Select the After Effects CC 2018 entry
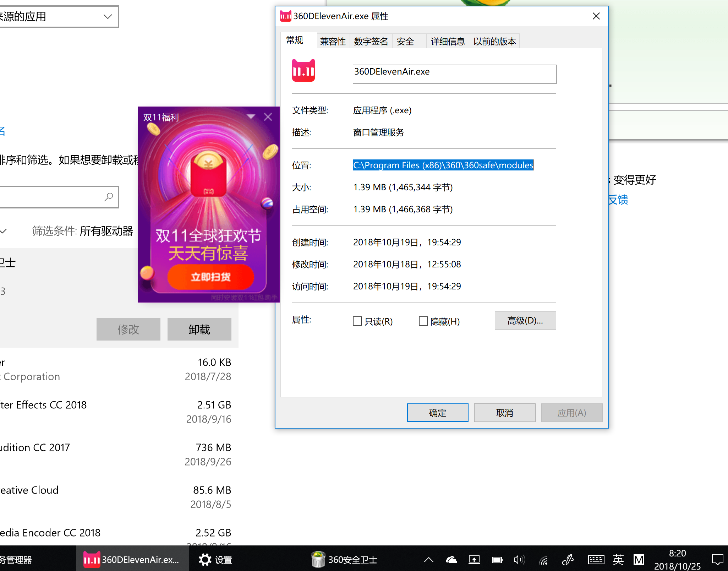This screenshot has height=571, width=728. (116, 412)
